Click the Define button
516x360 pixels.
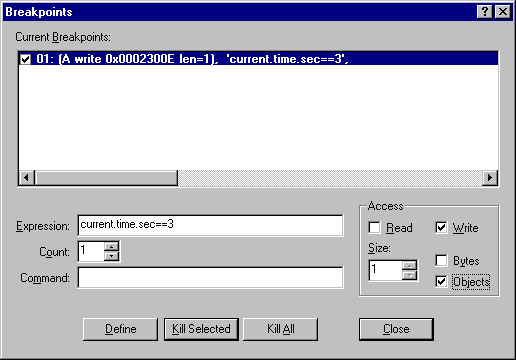point(120,329)
